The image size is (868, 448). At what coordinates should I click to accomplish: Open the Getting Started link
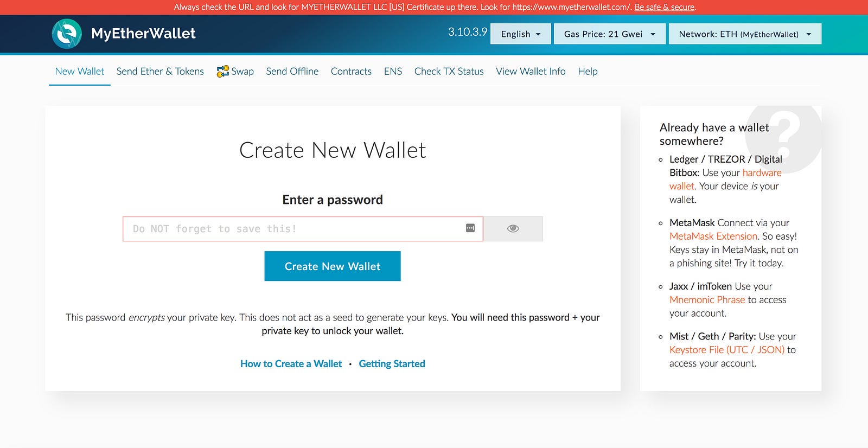(x=392, y=364)
